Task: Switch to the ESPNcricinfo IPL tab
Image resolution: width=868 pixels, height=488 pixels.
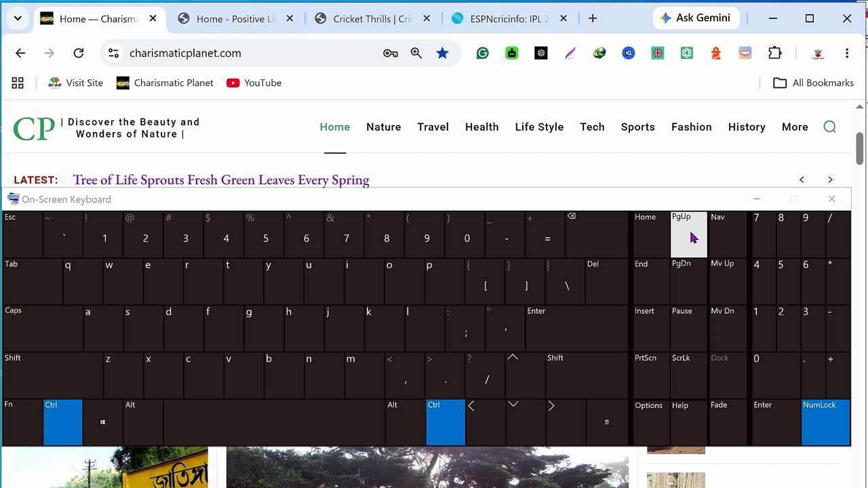Action: (509, 19)
